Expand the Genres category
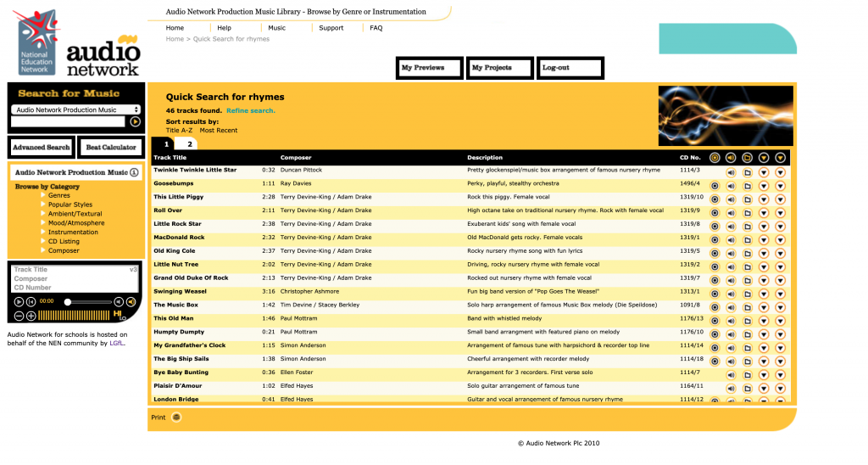 click(x=58, y=195)
